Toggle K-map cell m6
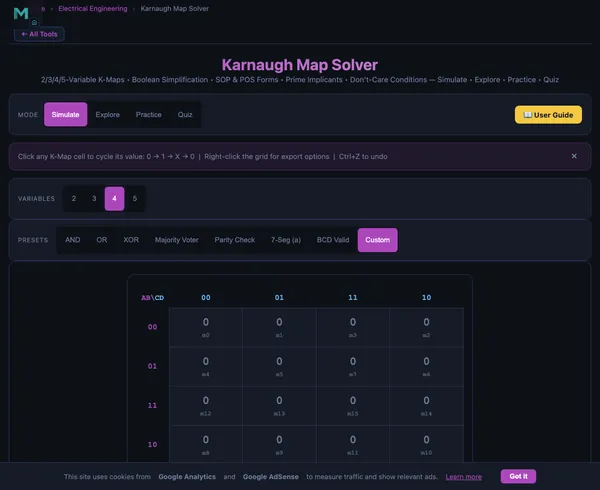Image resolution: width=600 pixels, height=490 pixels. 426,367
